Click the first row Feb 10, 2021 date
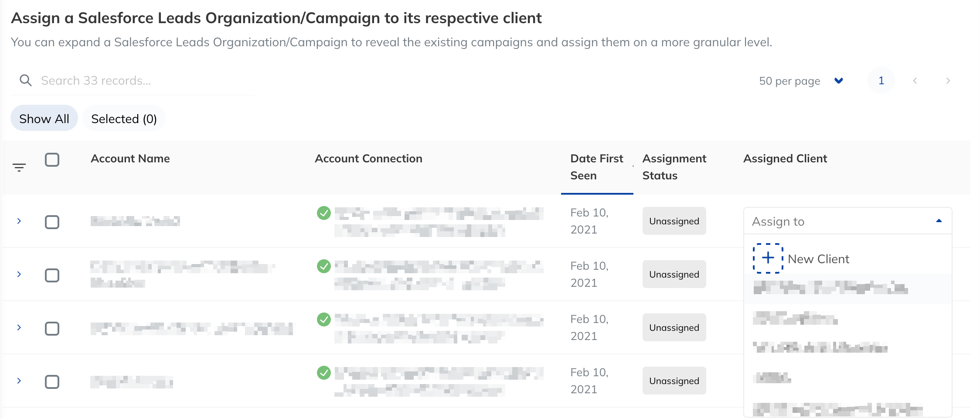980x419 pixels. click(589, 221)
